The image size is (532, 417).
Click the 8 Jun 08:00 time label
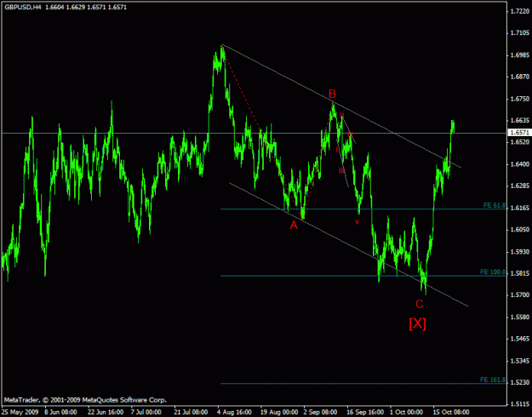[61, 412]
